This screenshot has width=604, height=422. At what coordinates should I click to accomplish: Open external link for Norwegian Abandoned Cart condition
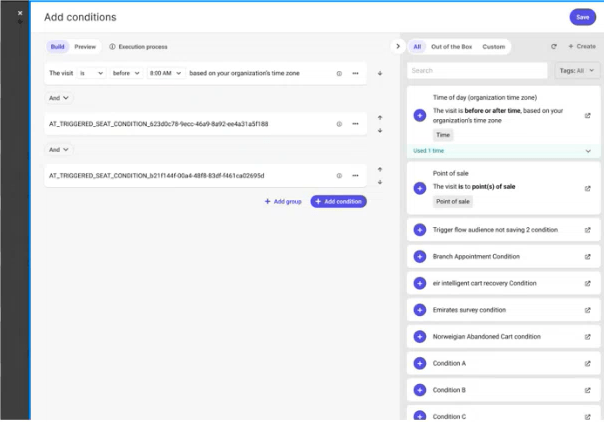(x=587, y=337)
